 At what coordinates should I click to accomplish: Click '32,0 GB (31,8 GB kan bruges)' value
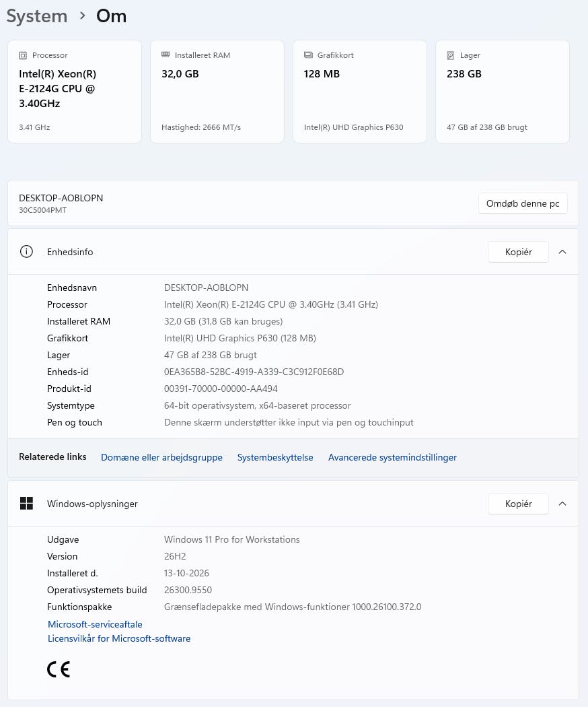point(223,321)
